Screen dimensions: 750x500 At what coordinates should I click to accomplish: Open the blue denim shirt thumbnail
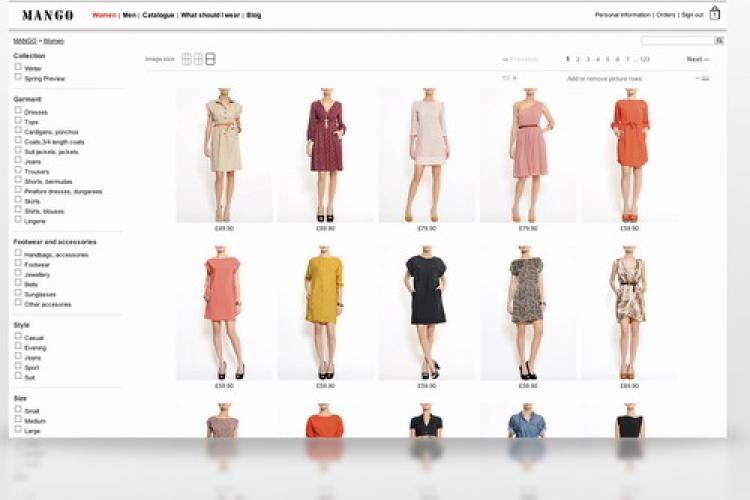tap(528, 420)
